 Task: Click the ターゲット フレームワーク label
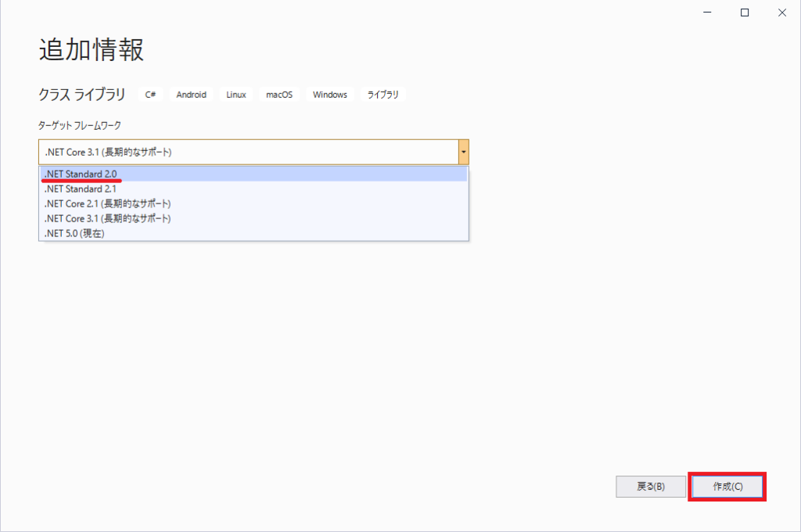(x=80, y=126)
